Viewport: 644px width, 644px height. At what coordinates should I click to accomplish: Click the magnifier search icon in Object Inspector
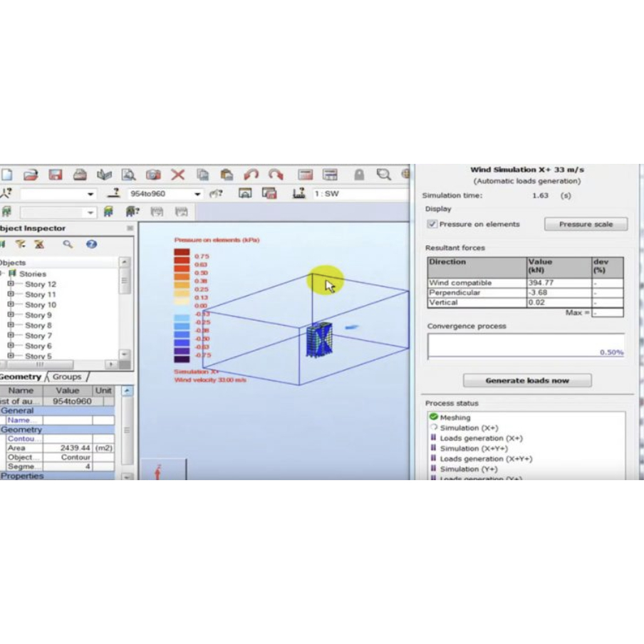click(68, 244)
